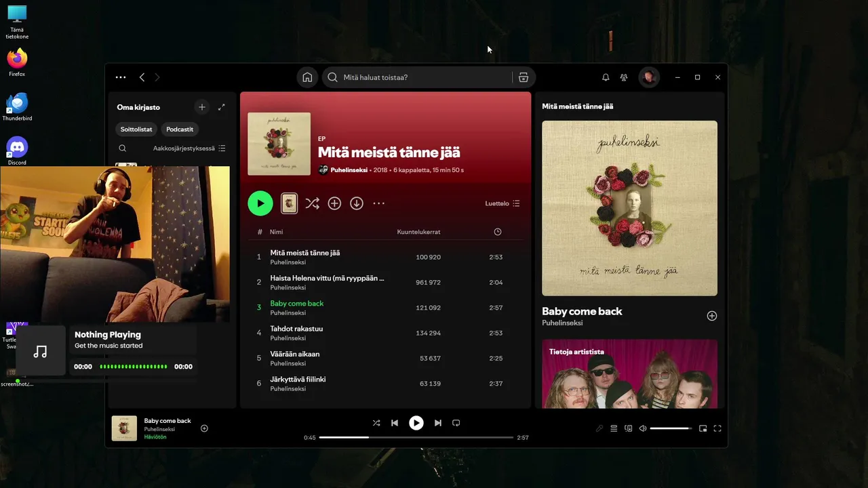Open artist Puhelinseksi link in album header
The image size is (868, 488).
click(349, 170)
